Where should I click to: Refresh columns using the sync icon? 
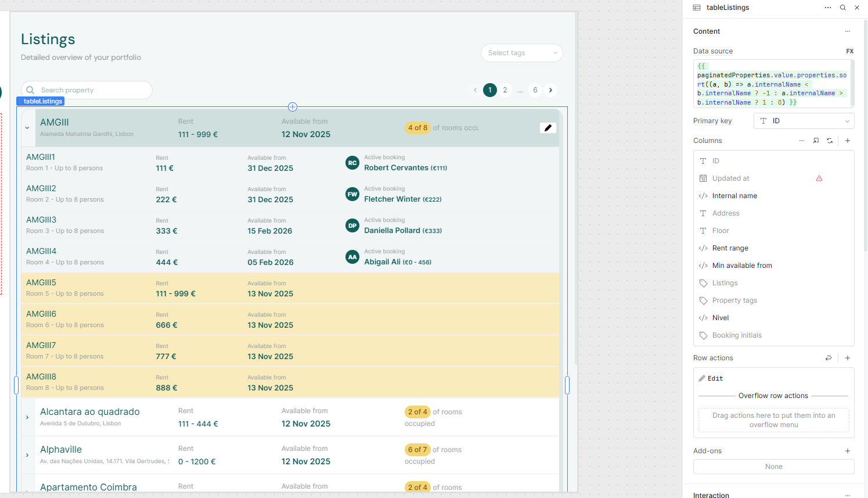[830, 141]
